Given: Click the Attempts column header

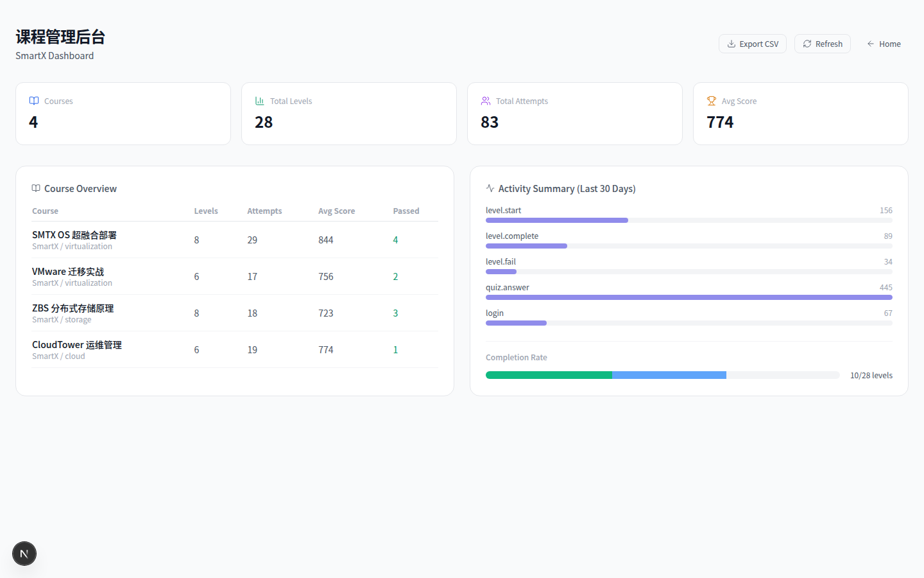Looking at the screenshot, I should pyautogui.click(x=264, y=211).
